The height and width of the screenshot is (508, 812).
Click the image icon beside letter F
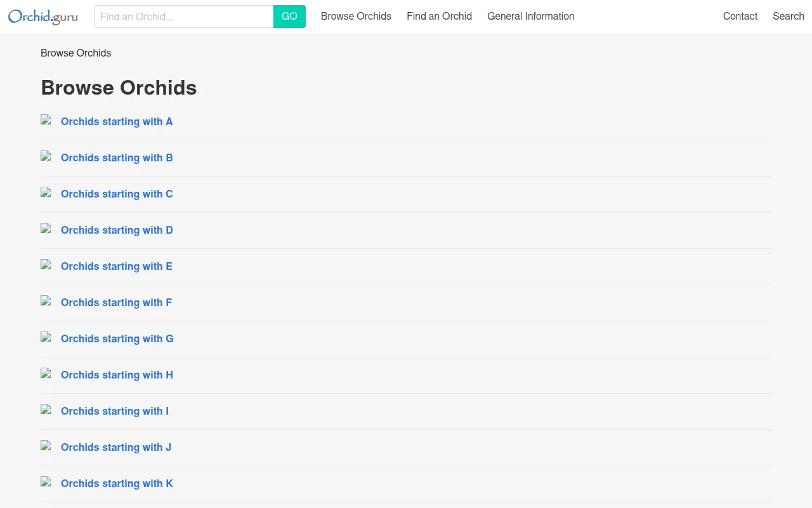(46, 301)
